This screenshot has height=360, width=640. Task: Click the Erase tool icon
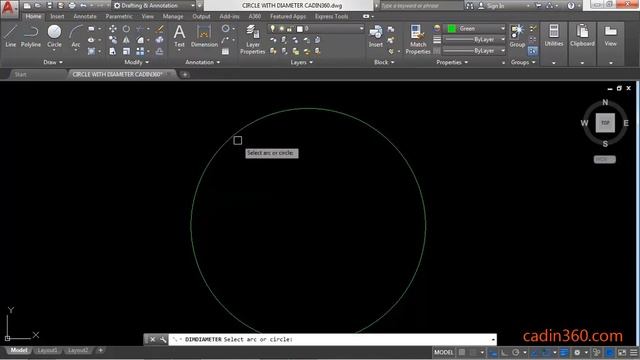coord(160,29)
